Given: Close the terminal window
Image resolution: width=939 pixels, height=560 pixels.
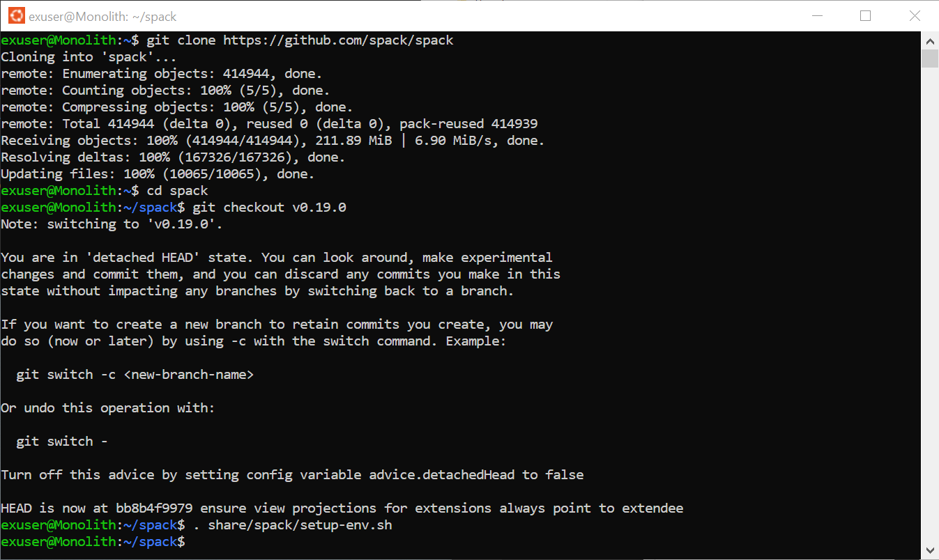Looking at the screenshot, I should pos(914,16).
